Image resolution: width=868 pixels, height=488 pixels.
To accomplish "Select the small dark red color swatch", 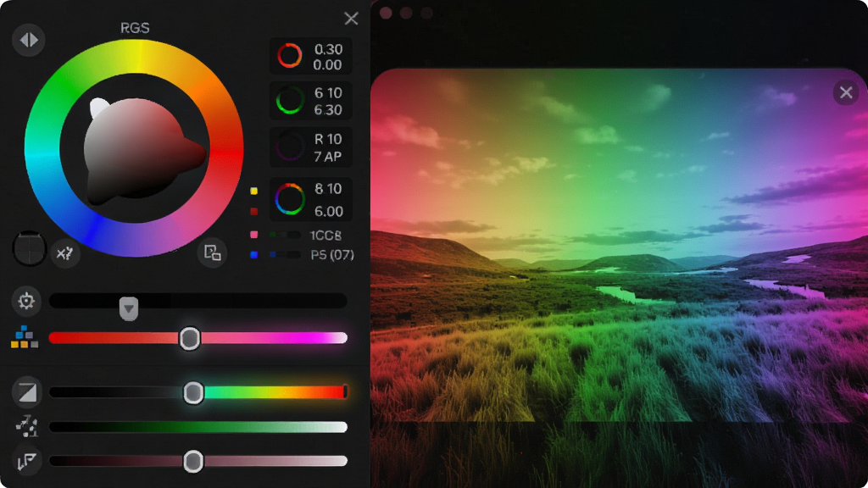I will (254, 211).
